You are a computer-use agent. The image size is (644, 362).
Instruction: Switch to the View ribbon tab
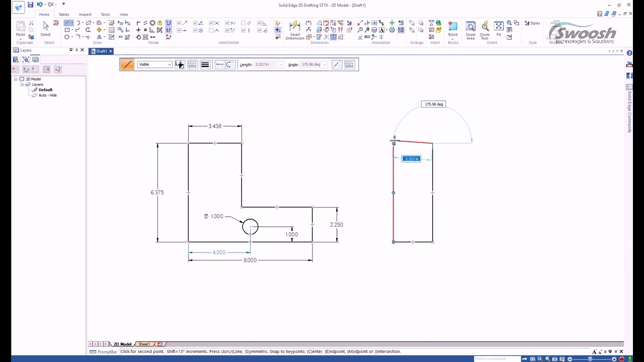124,14
